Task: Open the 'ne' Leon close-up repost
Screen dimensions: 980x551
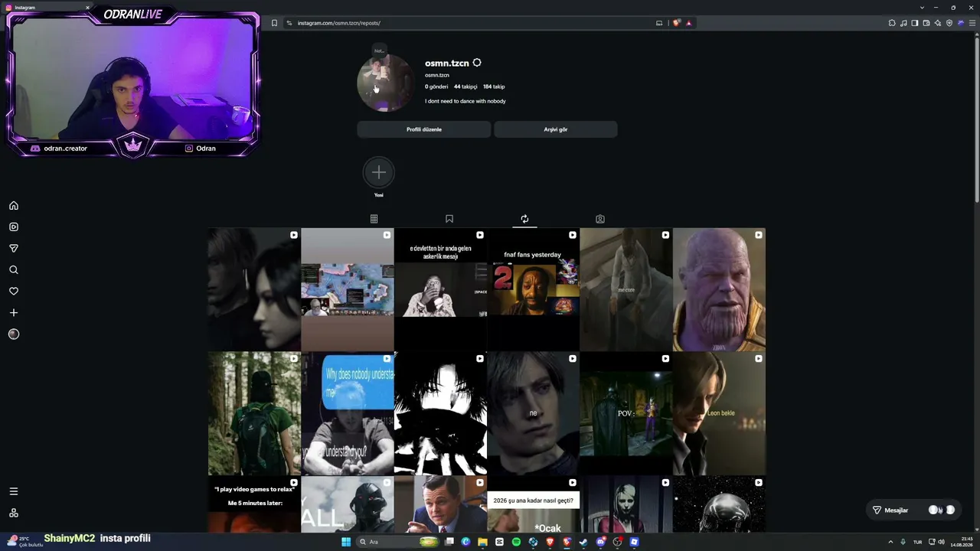Action: pyautogui.click(x=533, y=413)
